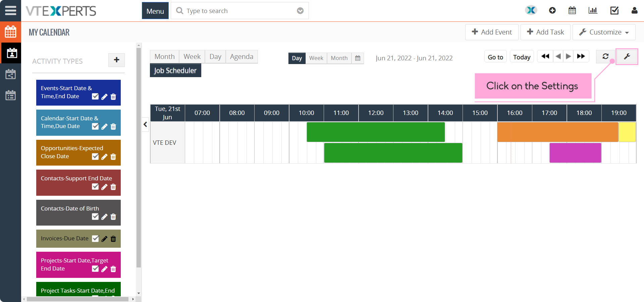Edit the Invoices-Due Date activity type
The image size is (644, 302).
tap(104, 239)
